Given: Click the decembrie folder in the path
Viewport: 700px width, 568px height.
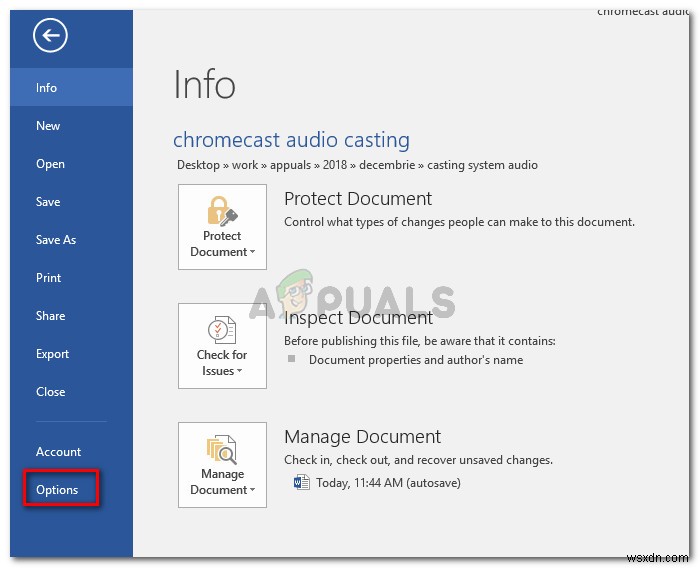Looking at the screenshot, I should point(387,165).
